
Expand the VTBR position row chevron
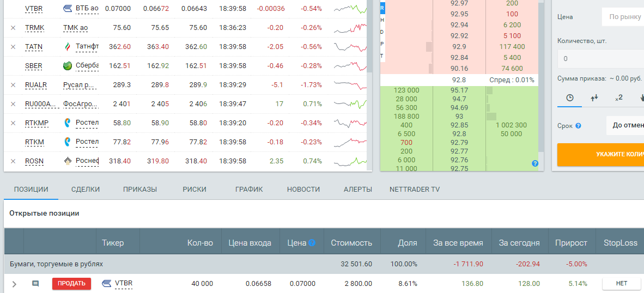click(x=14, y=284)
